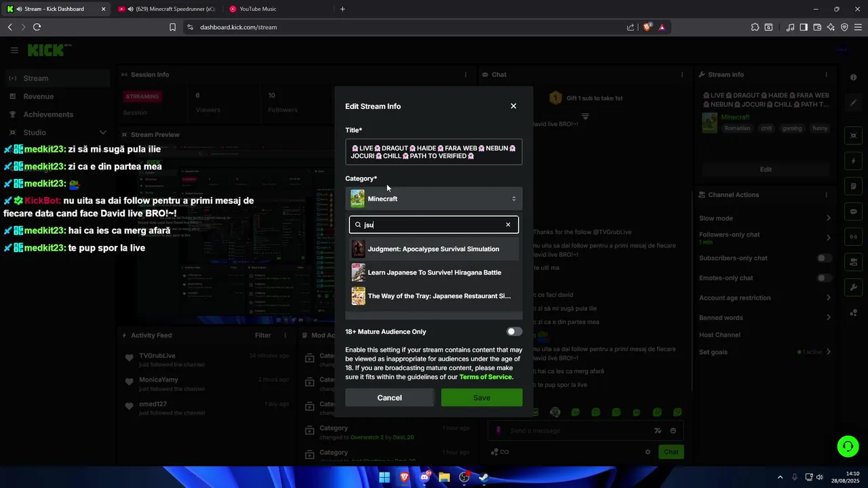Open Brave Rewards triangle icon
Viewport: 868px width, 488px height.
(662, 27)
